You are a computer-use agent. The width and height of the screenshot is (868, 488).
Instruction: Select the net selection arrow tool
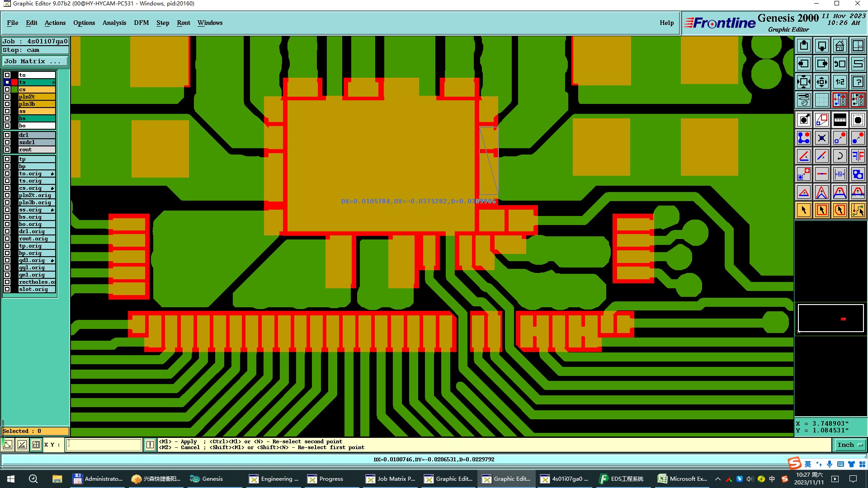tap(858, 210)
